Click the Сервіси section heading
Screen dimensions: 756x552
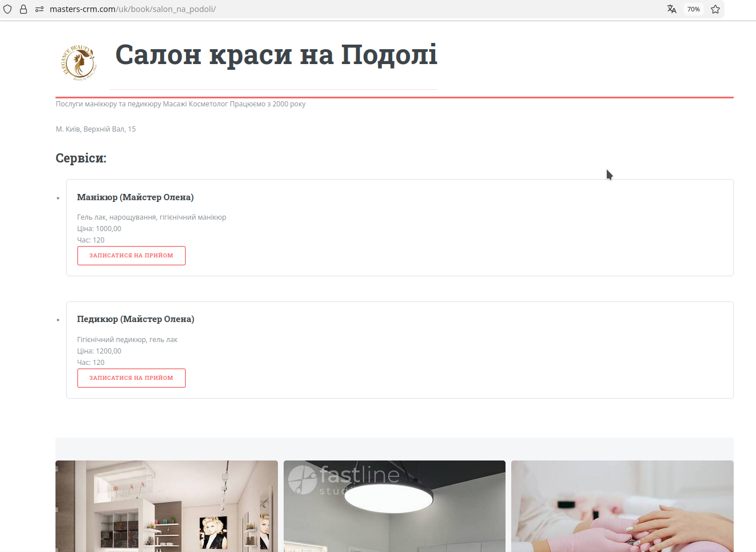[x=81, y=158]
